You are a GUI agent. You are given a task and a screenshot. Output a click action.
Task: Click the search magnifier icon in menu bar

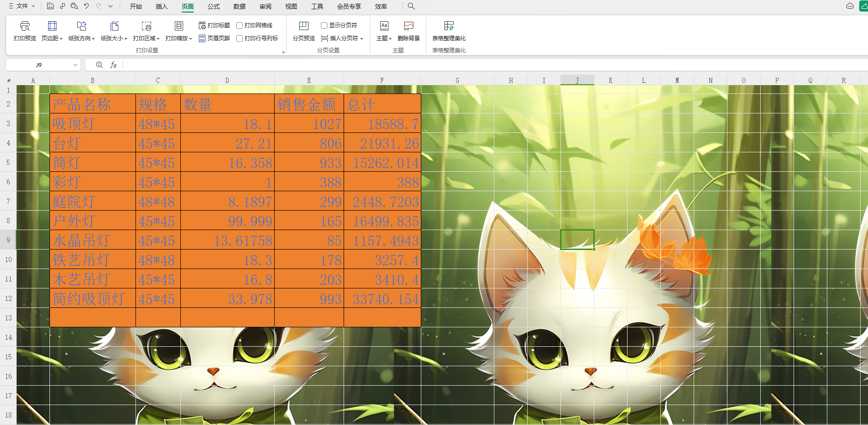[411, 6]
